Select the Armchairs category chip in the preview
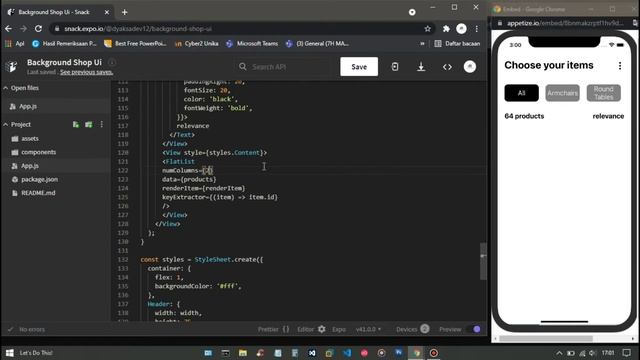The image size is (640, 360). [x=562, y=93]
